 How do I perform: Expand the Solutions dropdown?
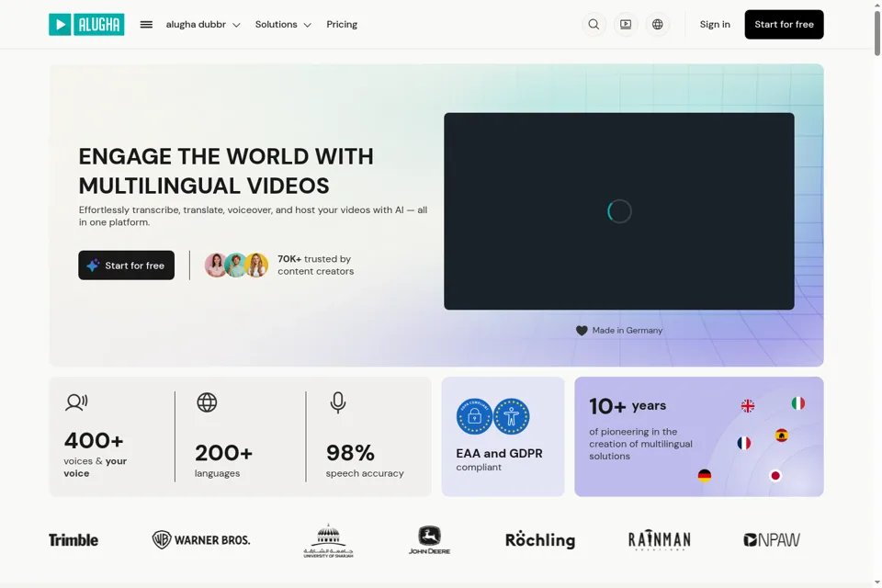pyautogui.click(x=283, y=24)
